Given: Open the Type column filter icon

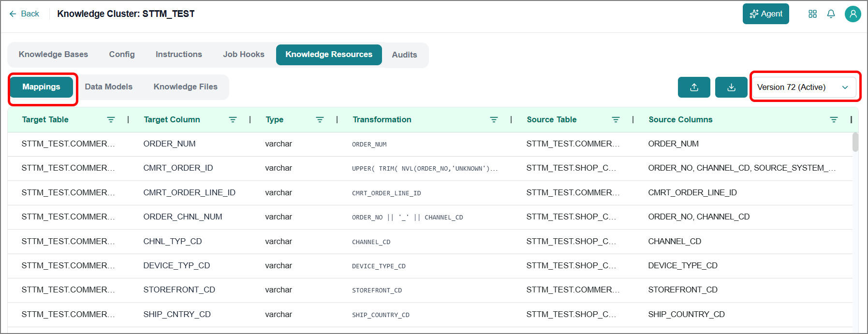Looking at the screenshot, I should pos(320,119).
